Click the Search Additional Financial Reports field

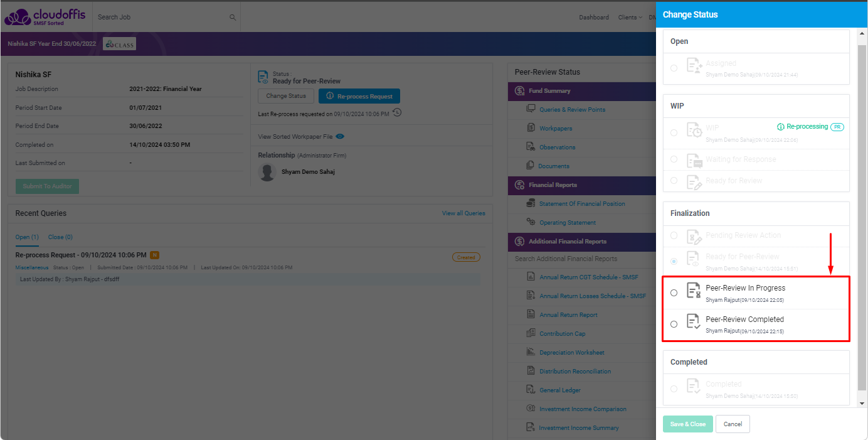point(581,259)
